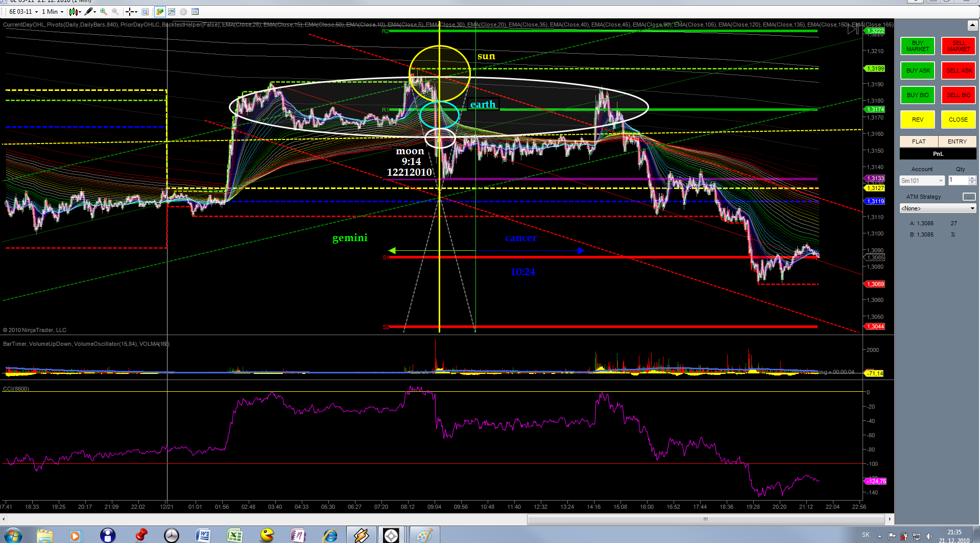This screenshot has height=543, width=980.
Task: Open the indicators chart icon
Action: [172, 12]
